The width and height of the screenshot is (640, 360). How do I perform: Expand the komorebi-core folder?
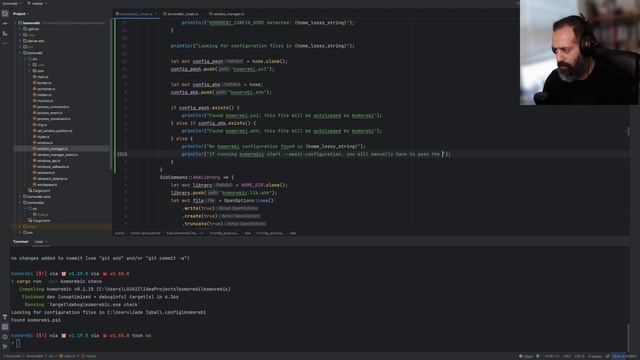(x=20, y=197)
